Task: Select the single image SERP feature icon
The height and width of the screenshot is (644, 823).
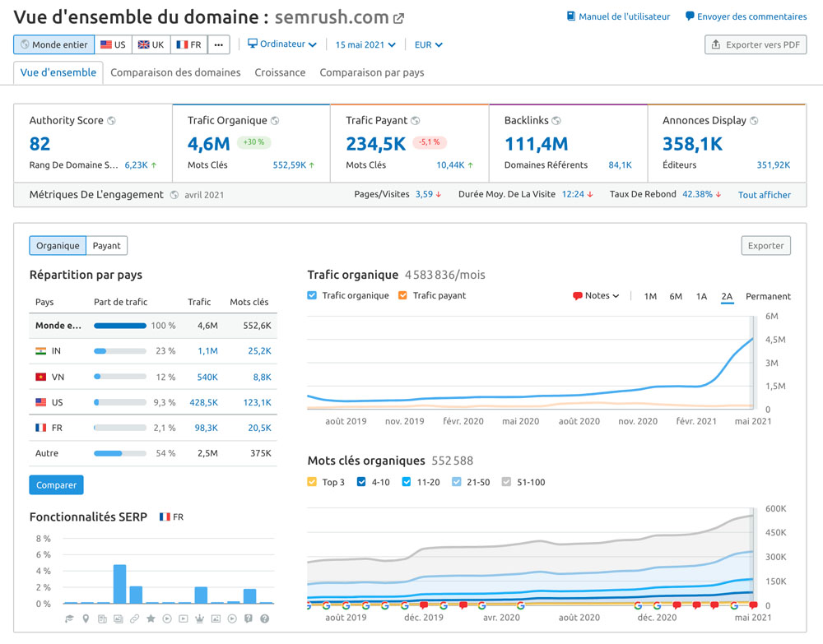Action: [x=216, y=619]
